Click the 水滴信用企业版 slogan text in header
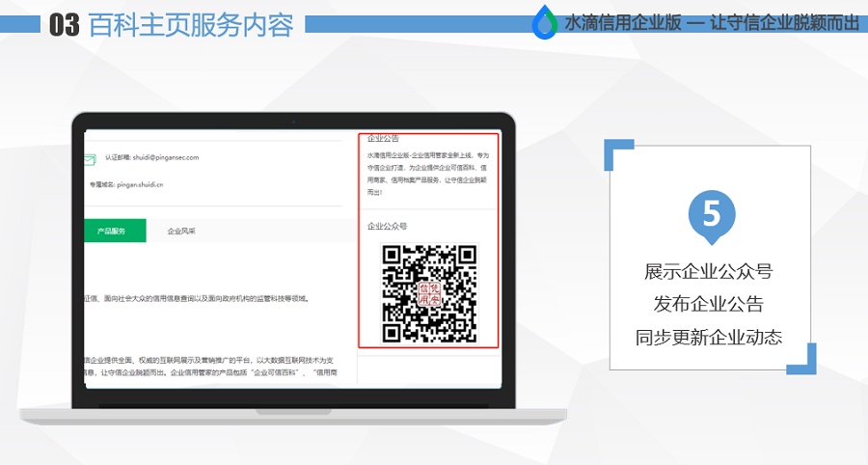 click(x=712, y=23)
